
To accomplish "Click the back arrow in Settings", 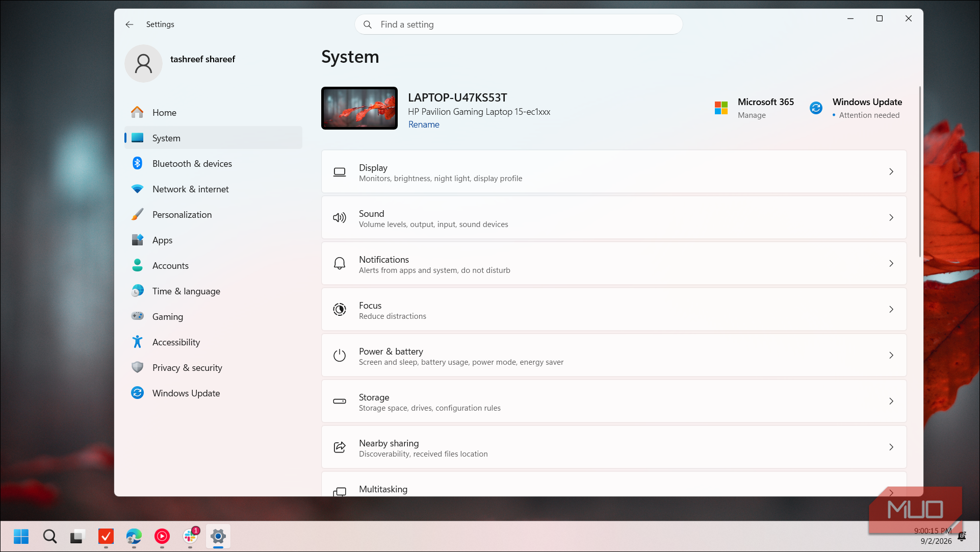I will (x=130, y=24).
